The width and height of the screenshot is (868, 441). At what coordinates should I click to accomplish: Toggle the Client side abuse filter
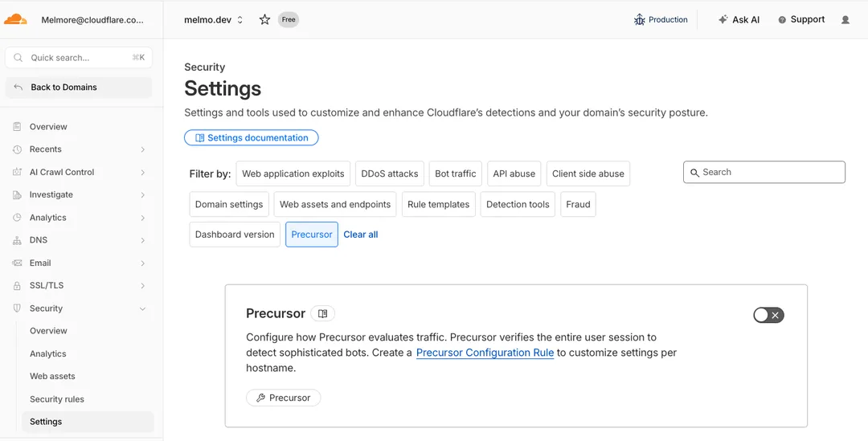tap(588, 174)
